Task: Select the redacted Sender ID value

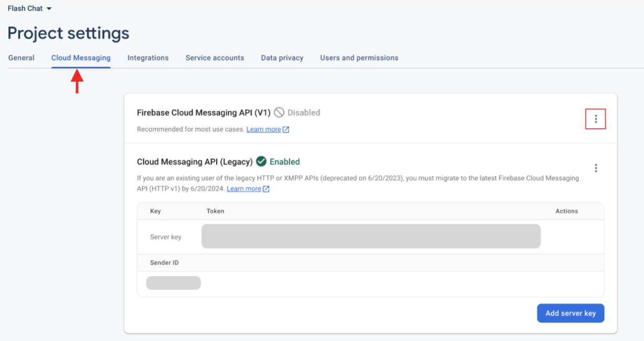Action: coord(173,283)
